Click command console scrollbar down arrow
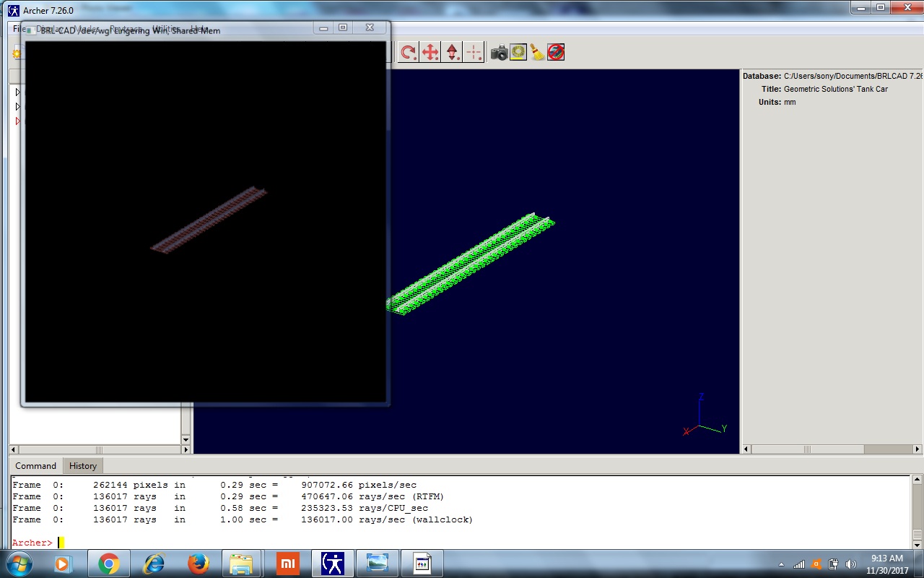The image size is (924, 578). point(918,545)
